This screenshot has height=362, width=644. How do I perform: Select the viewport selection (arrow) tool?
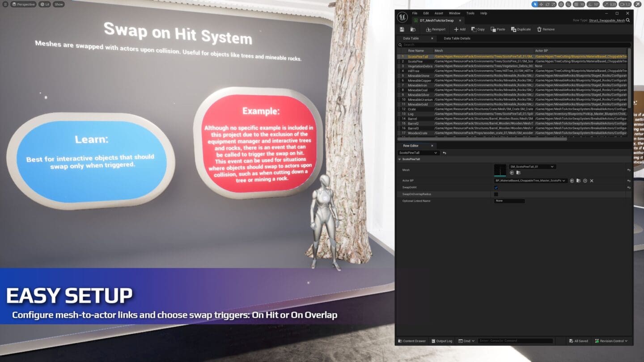pos(535,4)
